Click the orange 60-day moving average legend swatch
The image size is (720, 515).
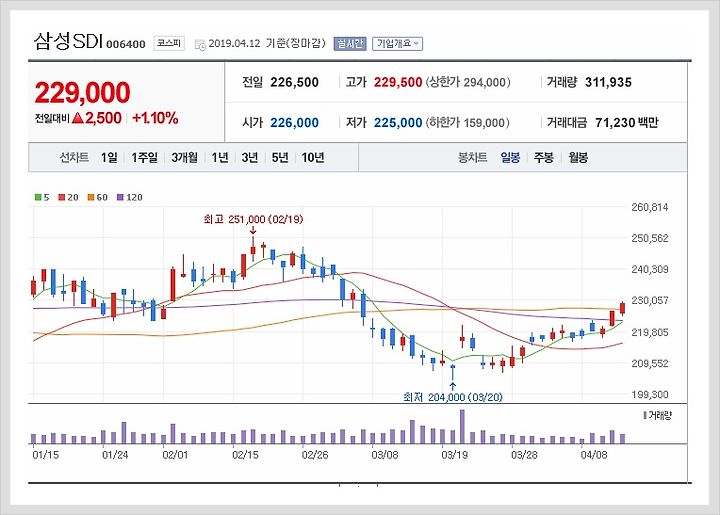91,197
